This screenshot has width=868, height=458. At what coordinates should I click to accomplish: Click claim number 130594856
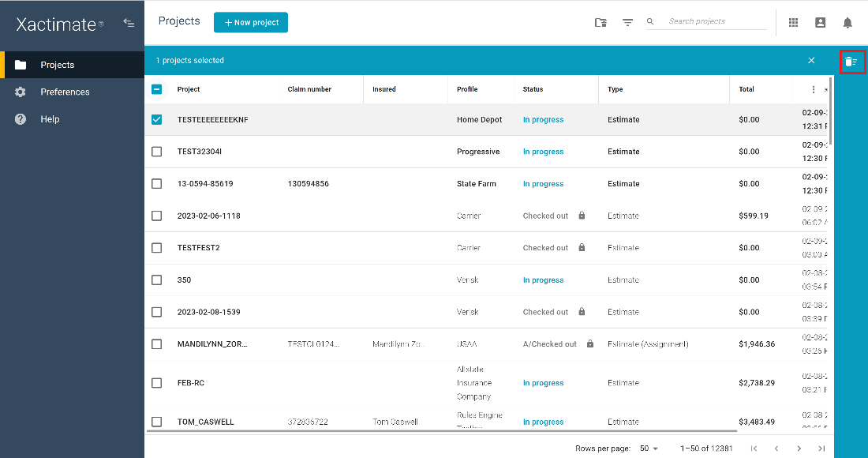[309, 184]
